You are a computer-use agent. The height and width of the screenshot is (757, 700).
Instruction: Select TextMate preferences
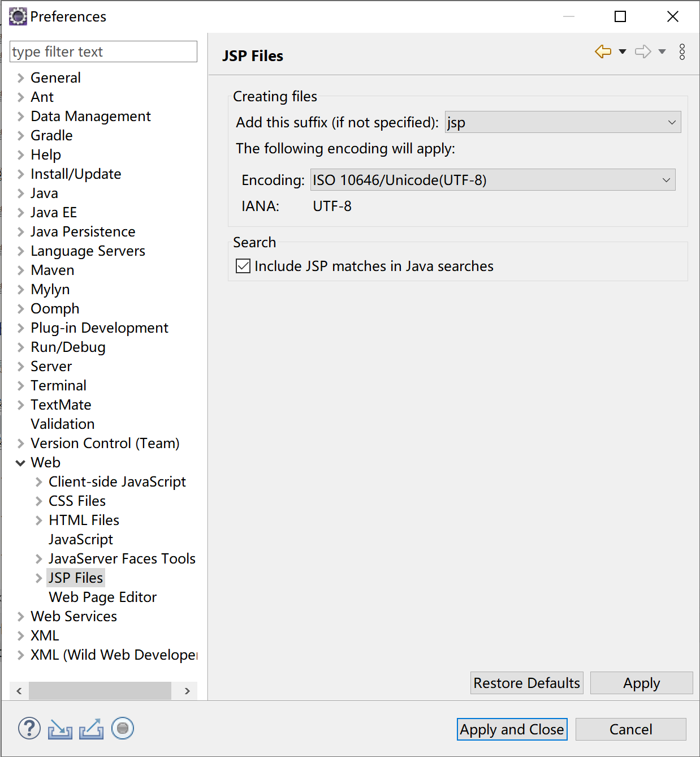61,405
